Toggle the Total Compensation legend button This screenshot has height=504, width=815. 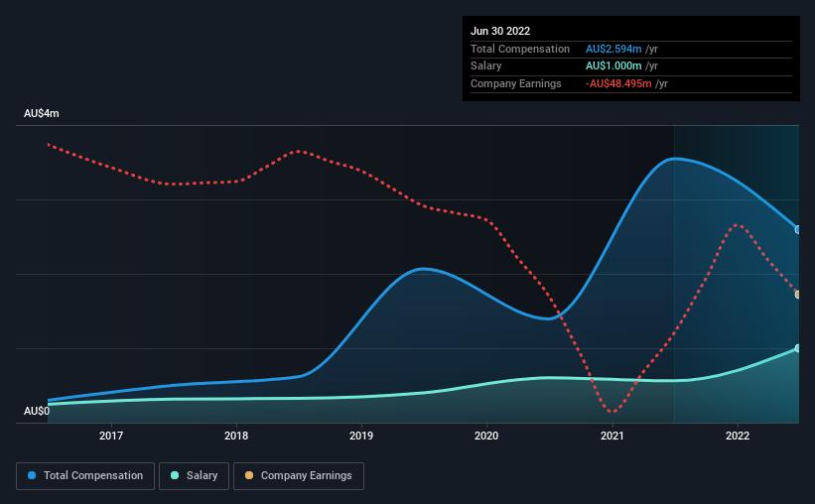pyautogui.click(x=85, y=476)
